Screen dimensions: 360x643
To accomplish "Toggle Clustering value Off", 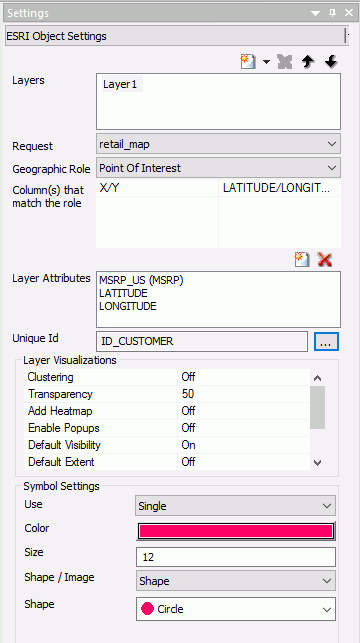I will [x=244, y=377].
